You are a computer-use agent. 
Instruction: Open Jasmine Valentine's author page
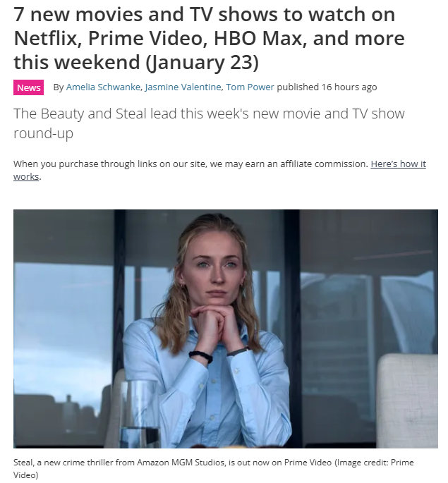[183, 87]
